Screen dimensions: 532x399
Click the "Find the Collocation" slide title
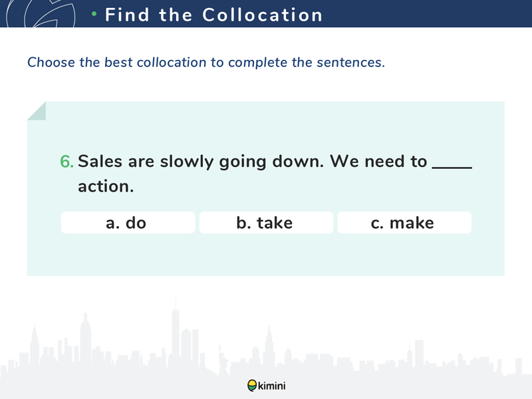[x=214, y=15]
